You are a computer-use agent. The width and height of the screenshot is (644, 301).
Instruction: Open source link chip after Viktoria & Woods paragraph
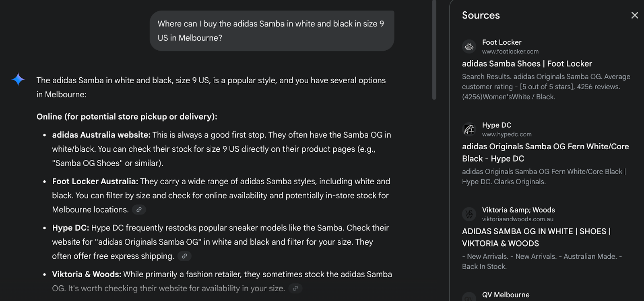click(x=295, y=288)
